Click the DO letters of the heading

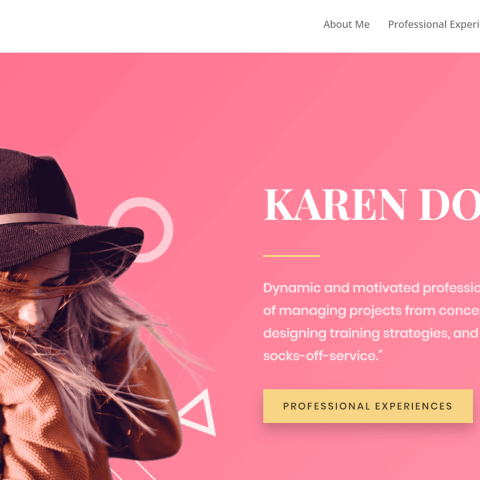click(450, 204)
